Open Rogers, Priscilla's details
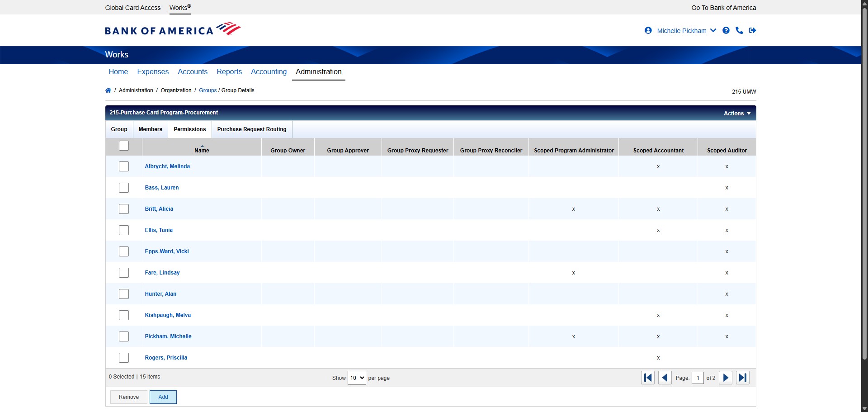 point(166,358)
